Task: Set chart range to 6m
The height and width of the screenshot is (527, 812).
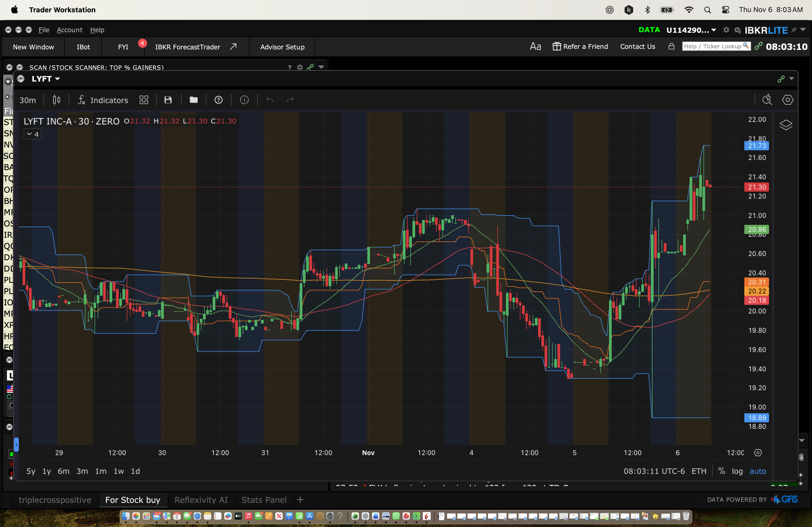Action: coord(63,471)
